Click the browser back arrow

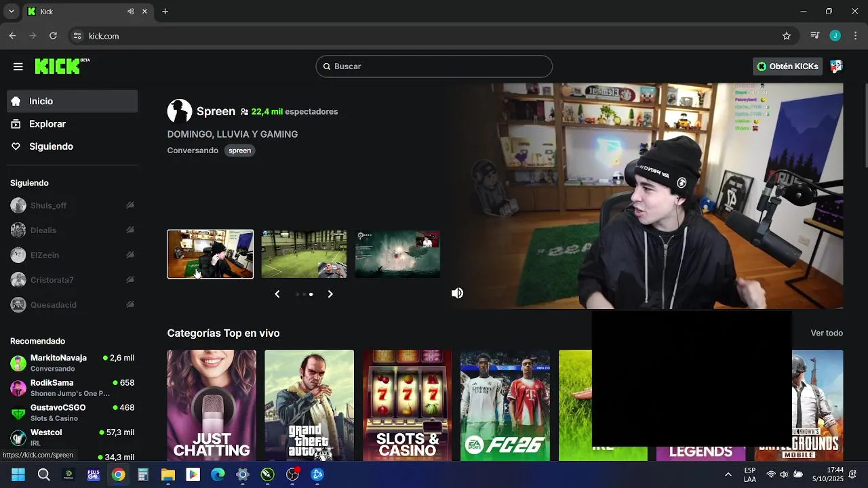(12, 36)
